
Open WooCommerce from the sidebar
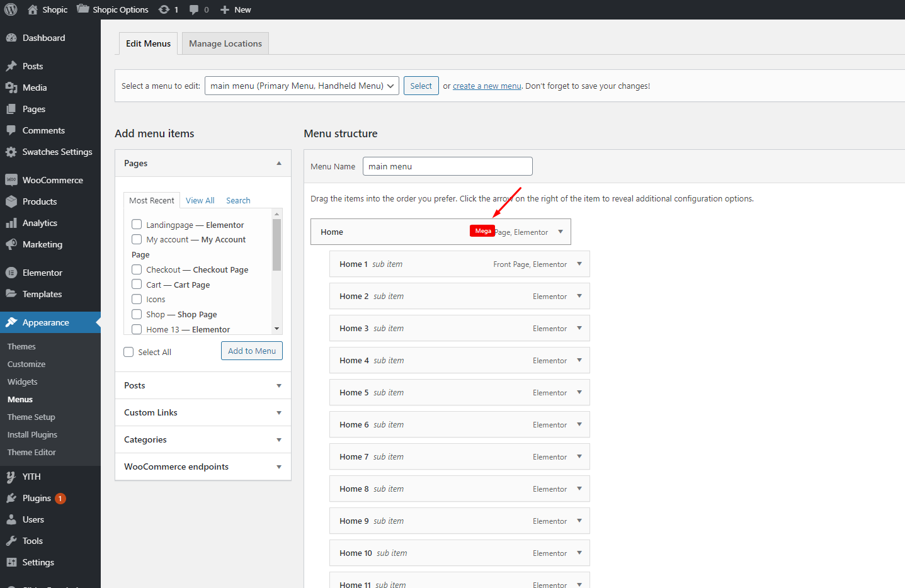(x=52, y=180)
